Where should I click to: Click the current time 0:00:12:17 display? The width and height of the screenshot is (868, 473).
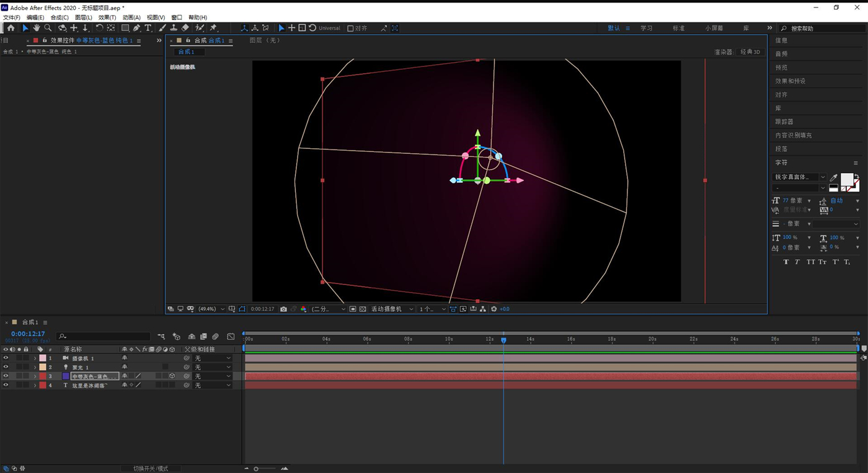[28, 334]
